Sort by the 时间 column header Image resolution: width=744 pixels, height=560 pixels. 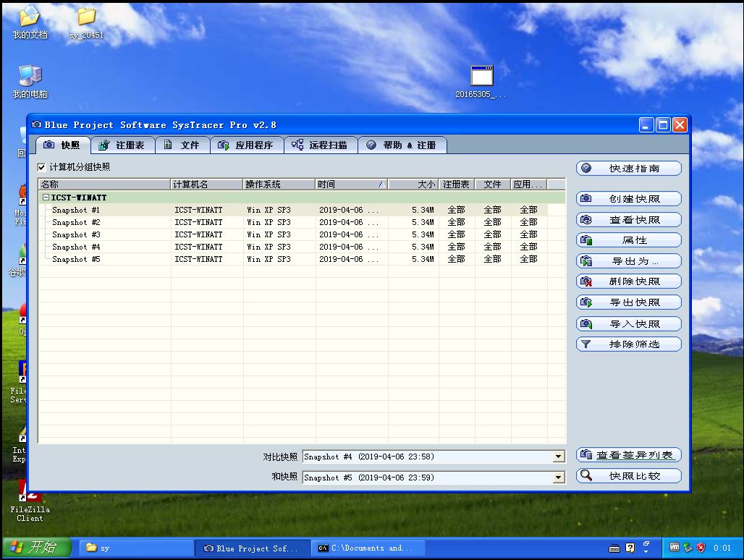coord(352,184)
